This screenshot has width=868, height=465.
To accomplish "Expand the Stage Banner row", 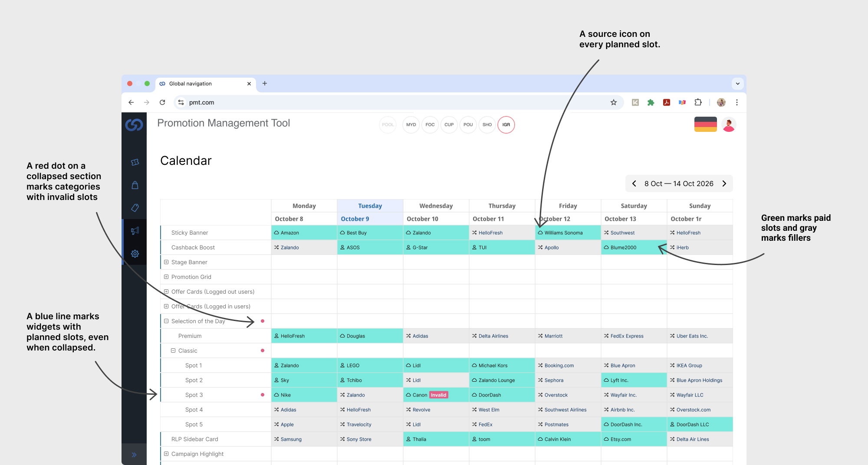I will (x=166, y=262).
